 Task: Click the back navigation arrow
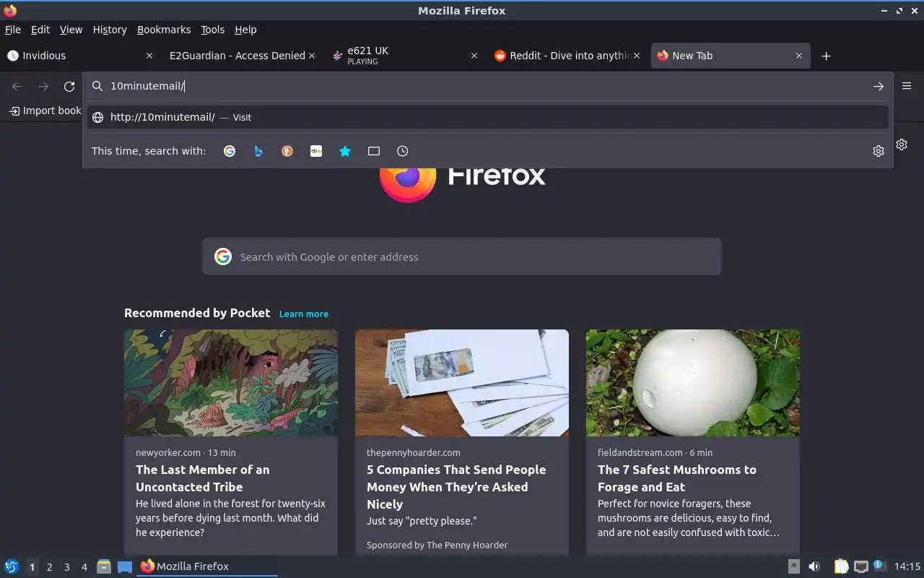[17, 86]
